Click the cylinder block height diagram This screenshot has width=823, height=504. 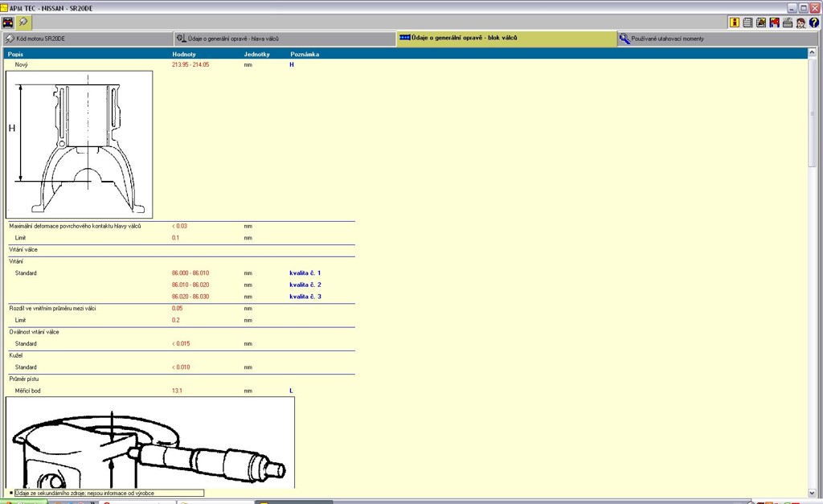pyautogui.click(x=79, y=145)
